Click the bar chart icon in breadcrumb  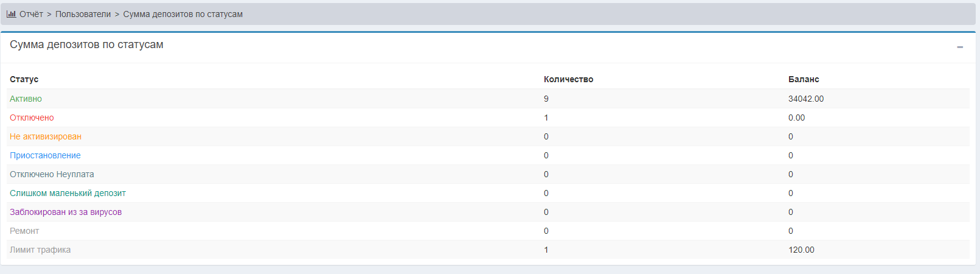pyautogui.click(x=12, y=14)
